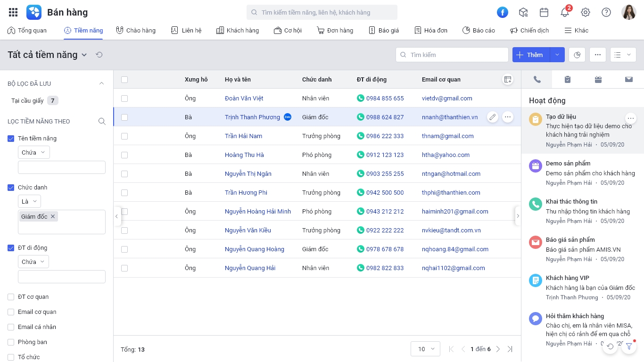The width and height of the screenshot is (644, 362).
Task: Open the page size dropdown showing 10
Action: point(425,349)
